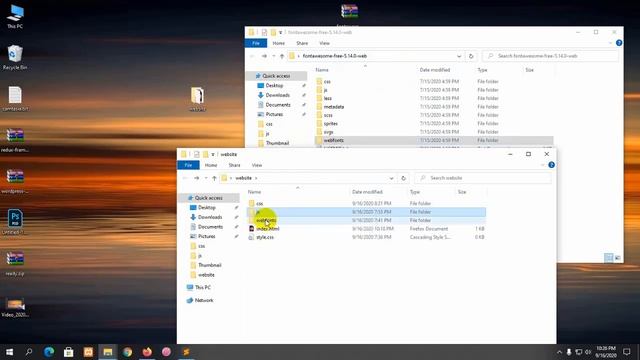The width and height of the screenshot is (640, 360).
Task: Open Share tab in website window
Action: pos(234,165)
